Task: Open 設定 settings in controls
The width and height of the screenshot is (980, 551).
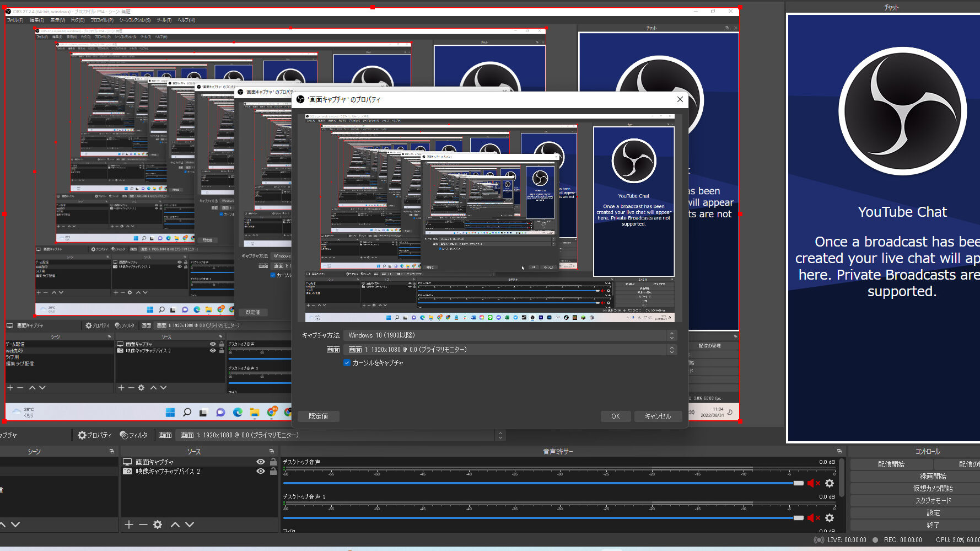Action: [x=933, y=513]
